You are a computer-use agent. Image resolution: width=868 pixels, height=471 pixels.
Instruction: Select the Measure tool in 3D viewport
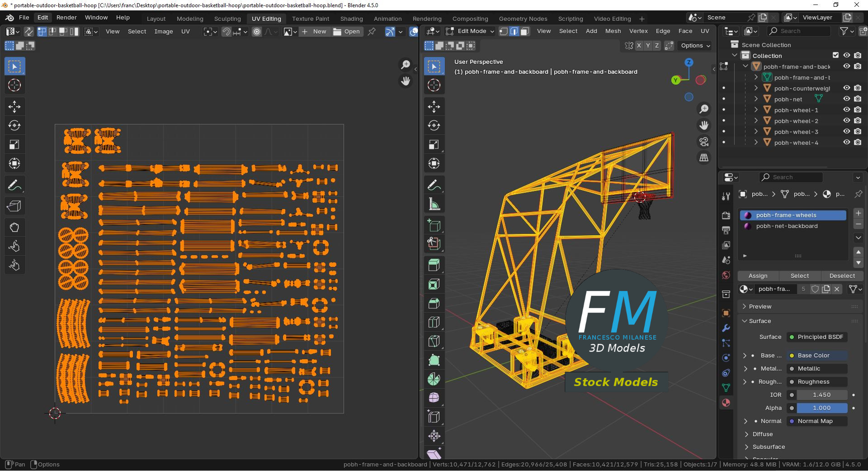(434, 205)
